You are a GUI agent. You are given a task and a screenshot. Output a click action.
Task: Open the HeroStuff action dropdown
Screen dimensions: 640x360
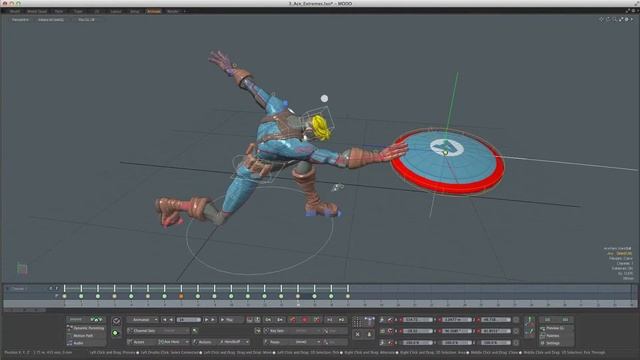click(234, 342)
